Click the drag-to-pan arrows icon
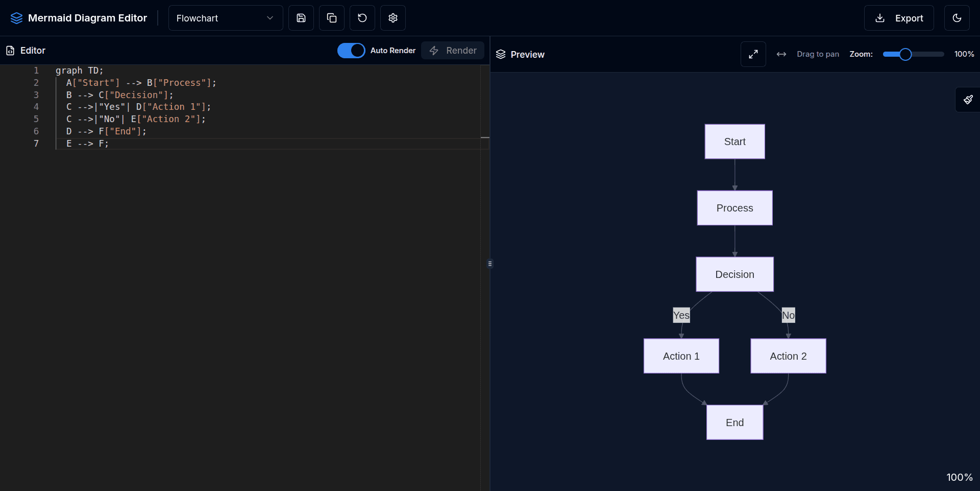Viewport: 980px width, 491px height. click(x=781, y=54)
